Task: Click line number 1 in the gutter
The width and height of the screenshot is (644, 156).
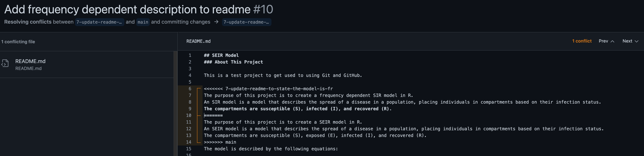Action: tap(190, 55)
